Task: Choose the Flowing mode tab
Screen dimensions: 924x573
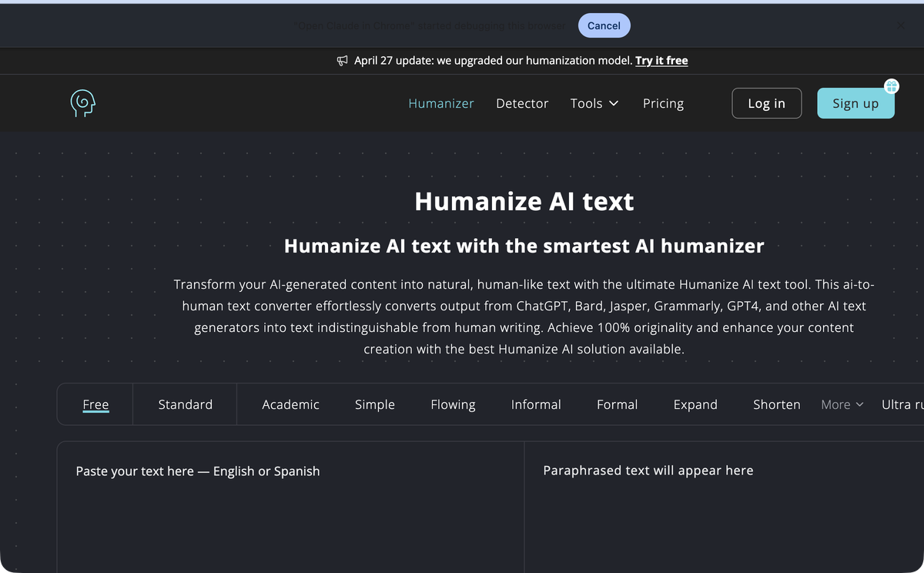Action: pyautogui.click(x=453, y=404)
